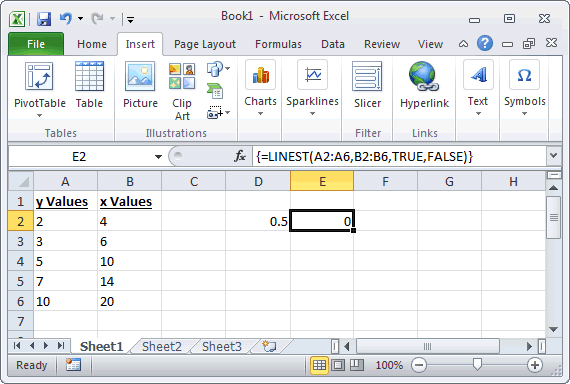Minimize the ribbon with the caret icon
The image size is (570, 384).
(463, 44)
